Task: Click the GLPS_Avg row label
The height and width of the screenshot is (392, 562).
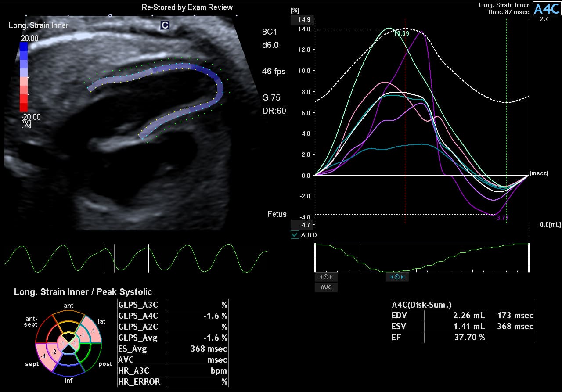Action: pyautogui.click(x=141, y=338)
